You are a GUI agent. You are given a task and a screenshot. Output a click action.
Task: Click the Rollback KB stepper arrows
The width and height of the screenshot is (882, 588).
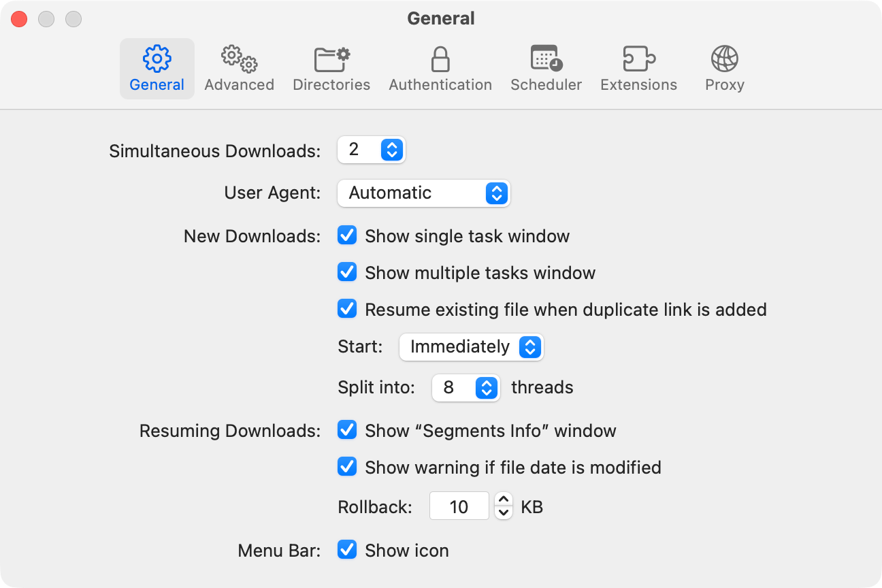click(x=503, y=506)
